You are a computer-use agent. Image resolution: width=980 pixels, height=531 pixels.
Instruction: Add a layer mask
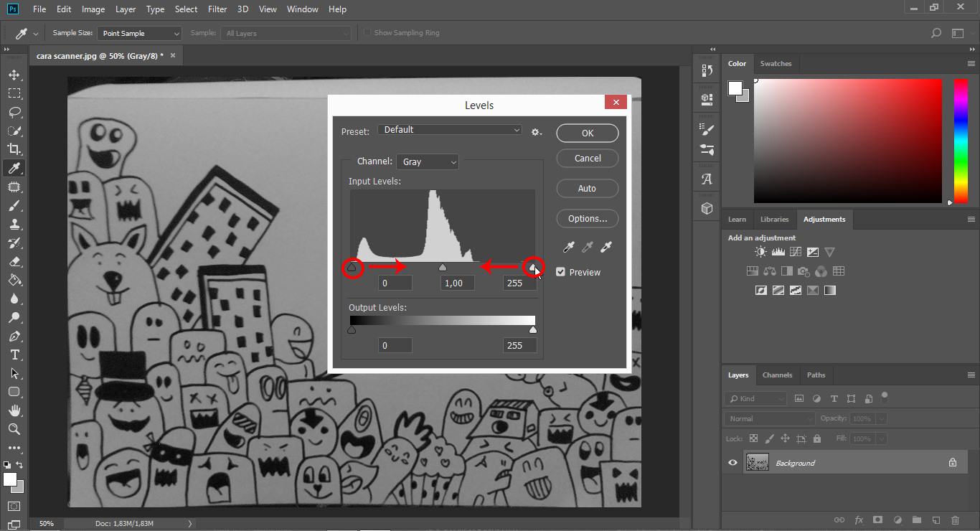[x=877, y=520]
